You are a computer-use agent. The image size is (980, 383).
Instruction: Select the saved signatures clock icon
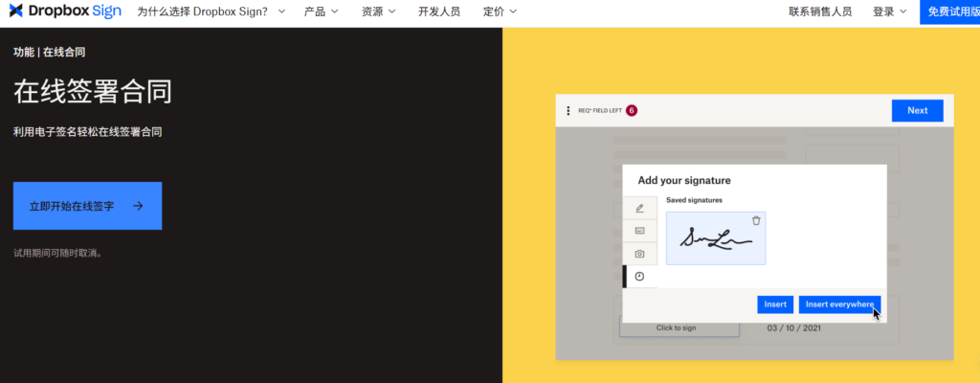pyautogui.click(x=639, y=277)
